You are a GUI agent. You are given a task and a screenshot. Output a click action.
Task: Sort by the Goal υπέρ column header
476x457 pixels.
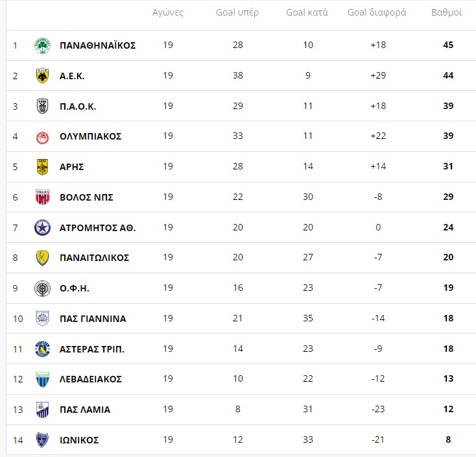(237, 12)
